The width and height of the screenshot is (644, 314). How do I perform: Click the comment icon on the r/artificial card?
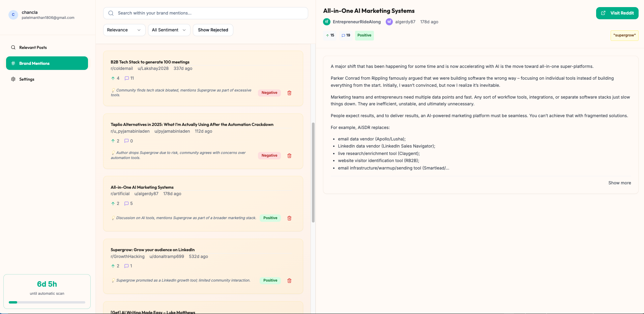coord(126,204)
